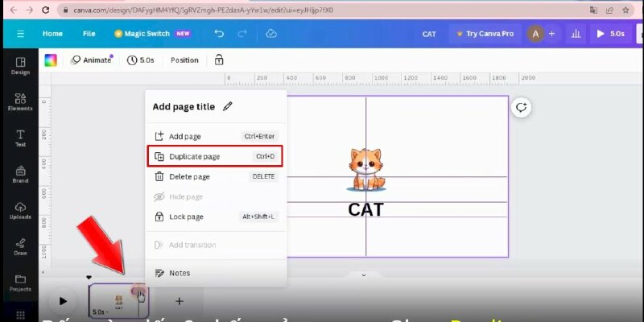Select Delete page menu entry
This screenshot has width=644, height=322.
coord(189,176)
